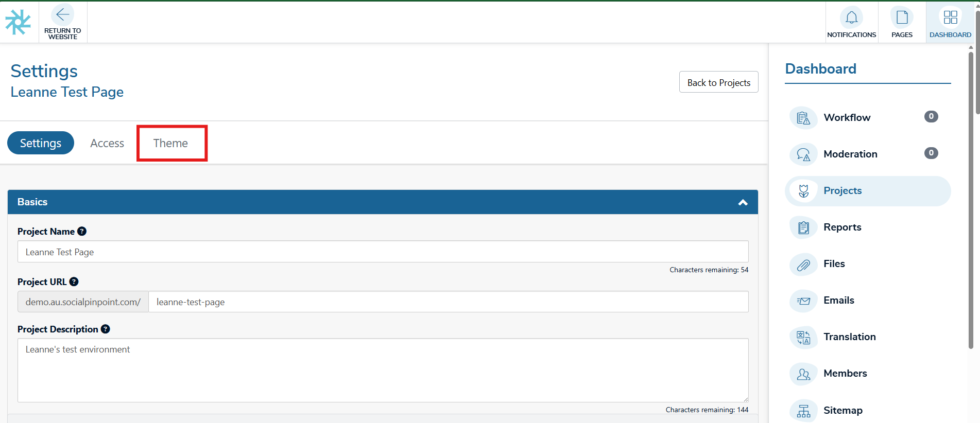
Task: Open Workflow from the dashboard sidebar
Action: (x=847, y=118)
